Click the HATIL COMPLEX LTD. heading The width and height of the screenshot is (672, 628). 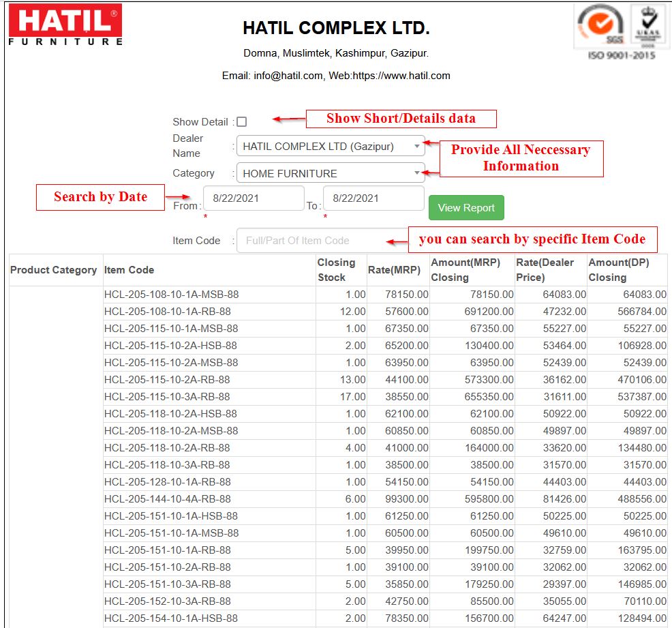click(336, 28)
